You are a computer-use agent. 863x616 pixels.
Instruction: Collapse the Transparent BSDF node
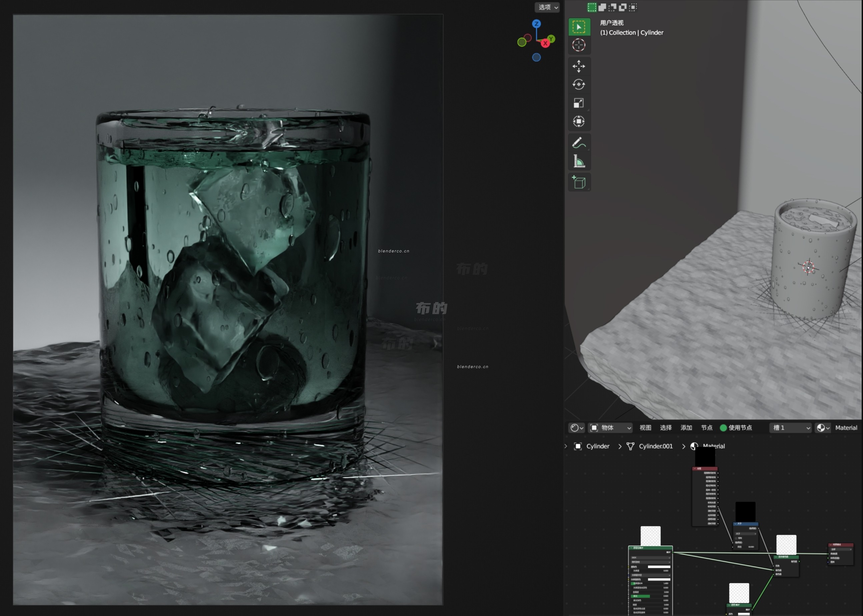click(730, 605)
